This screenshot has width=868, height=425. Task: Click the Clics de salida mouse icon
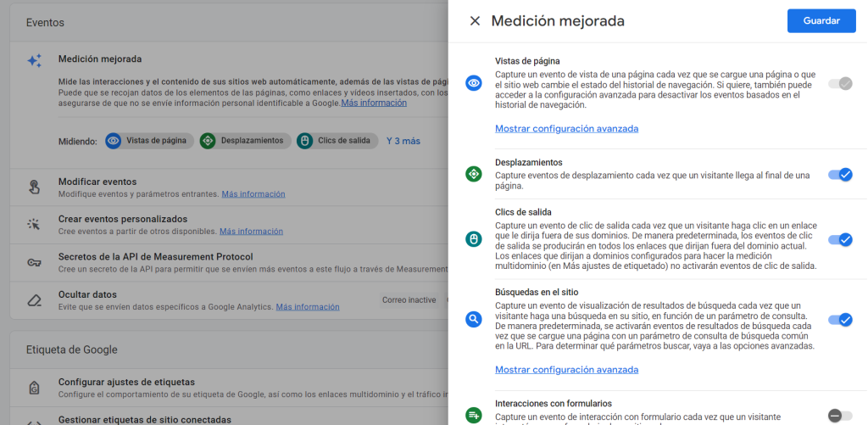click(x=474, y=240)
